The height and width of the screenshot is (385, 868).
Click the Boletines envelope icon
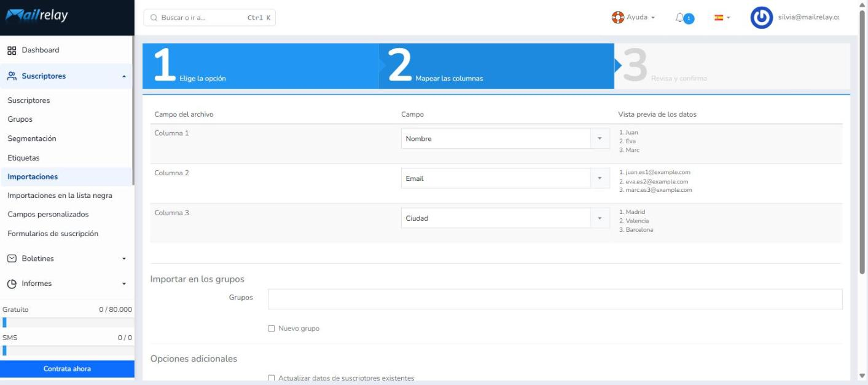12,259
